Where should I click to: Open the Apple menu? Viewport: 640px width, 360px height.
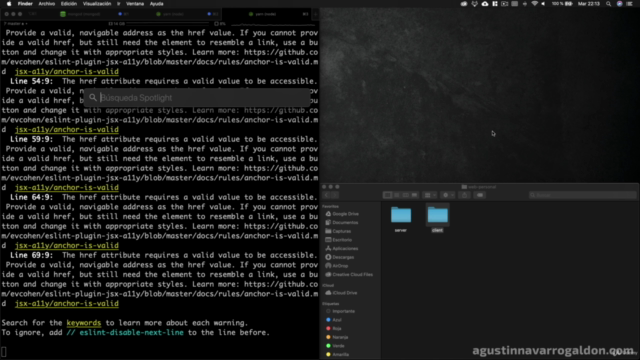(9, 4)
